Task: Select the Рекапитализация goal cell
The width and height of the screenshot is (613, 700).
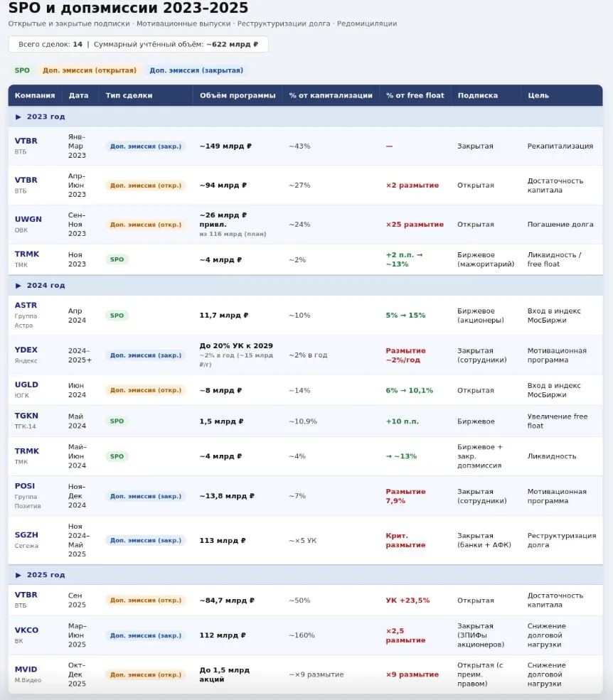Action: click(560, 146)
